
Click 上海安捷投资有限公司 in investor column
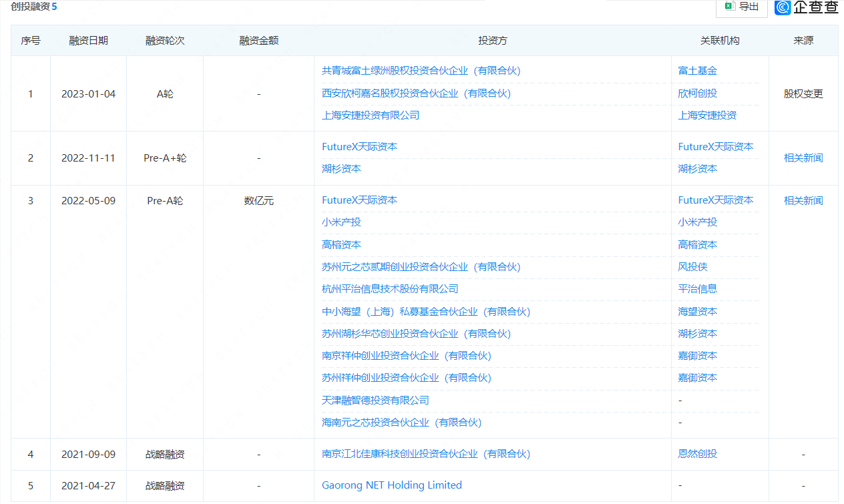pyautogui.click(x=371, y=115)
